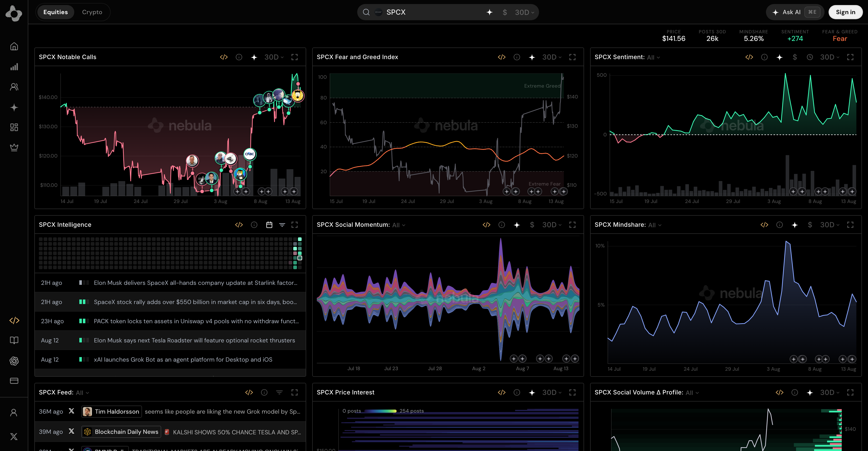Click the 26k posts 30D value
868x451 pixels.
pos(712,39)
